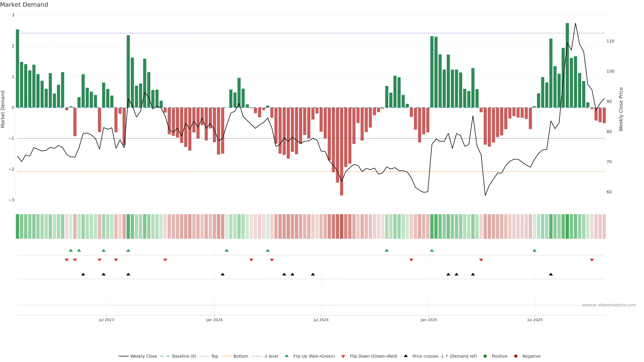Click the Jan 2024 x-axis label
This screenshot has width=644, height=362.
point(214,320)
